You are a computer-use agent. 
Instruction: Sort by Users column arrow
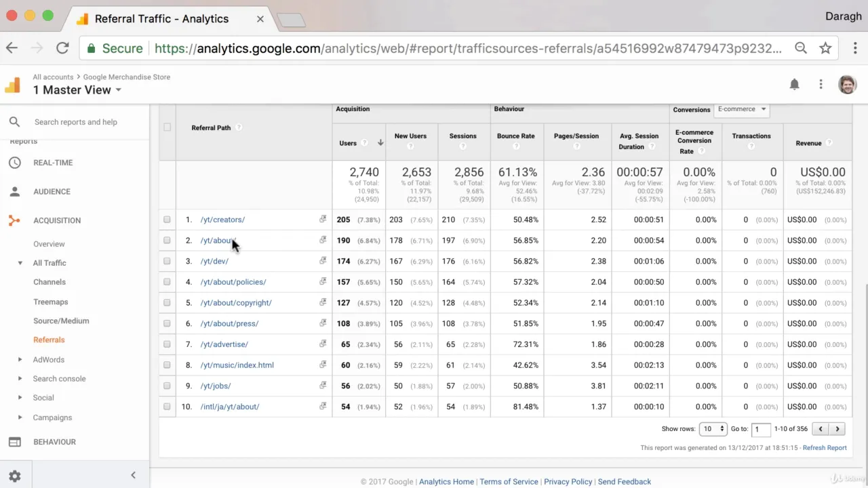point(380,143)
